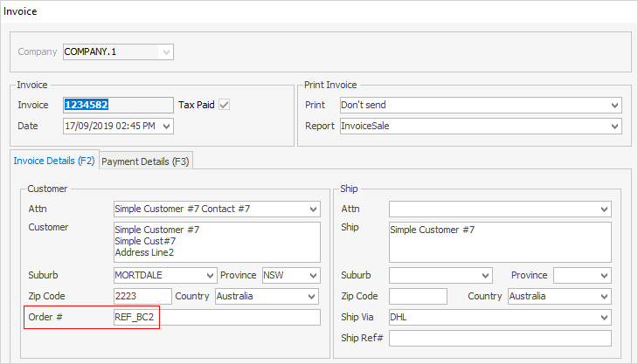Expand the Customer Country dropdown
The height and width of the screenshot is (364, 638).
coord(313,296)
